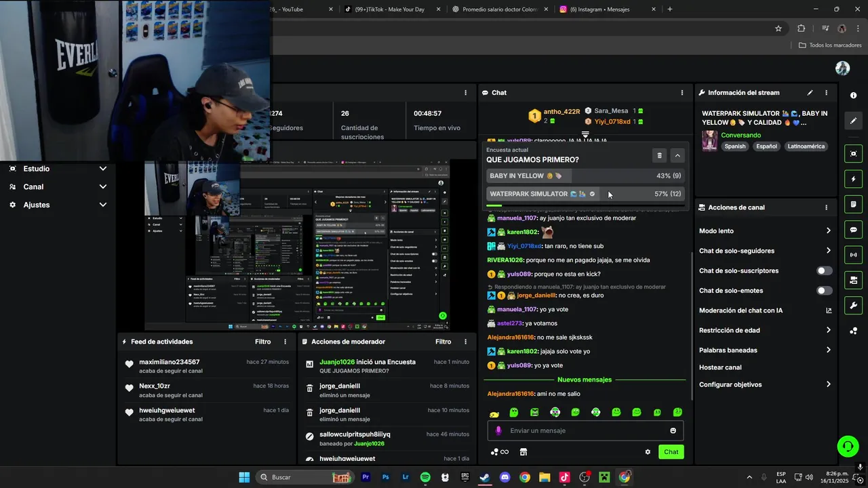Jump to Nuevos mensajes in chat
Viewport: 868px width, 488px height.
coord(585,380)
